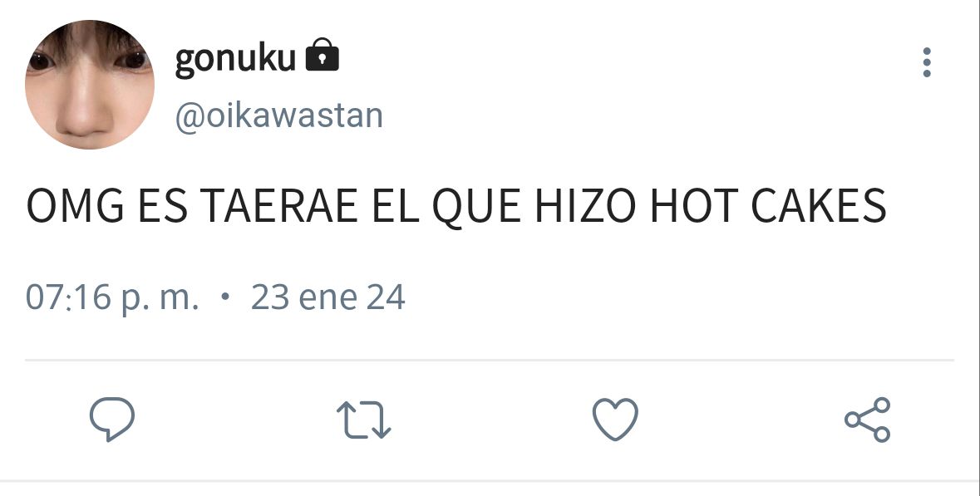The height and width of the screenshot is (496, 980).
Task: Tap the word EL in the tweet
Action: point(395,206)
